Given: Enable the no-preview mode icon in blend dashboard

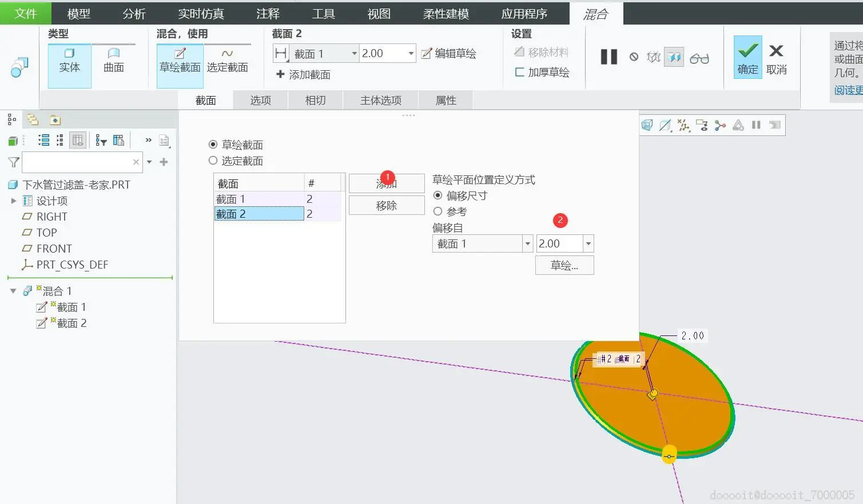Looking at the screenshot, I should pos(634,57).
